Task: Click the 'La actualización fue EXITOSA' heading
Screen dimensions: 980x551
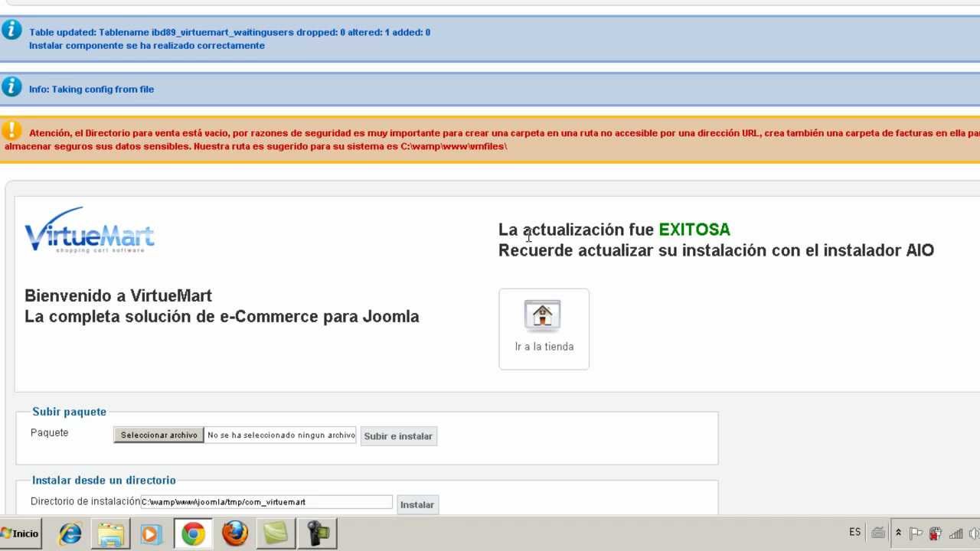Action: point(614,230)
